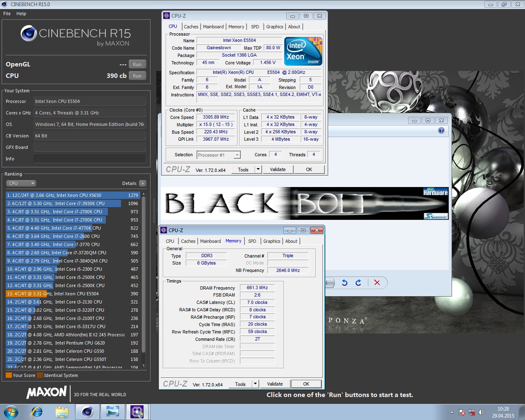Open the Help menu in Cinebench
The image size is (525, 420).
21,14
